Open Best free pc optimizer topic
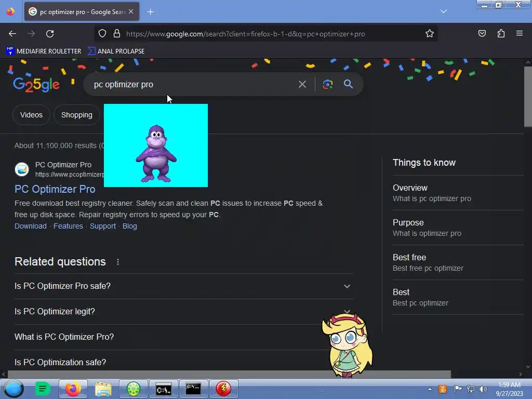This screenshot has height=399, width=532. (458, 262)
